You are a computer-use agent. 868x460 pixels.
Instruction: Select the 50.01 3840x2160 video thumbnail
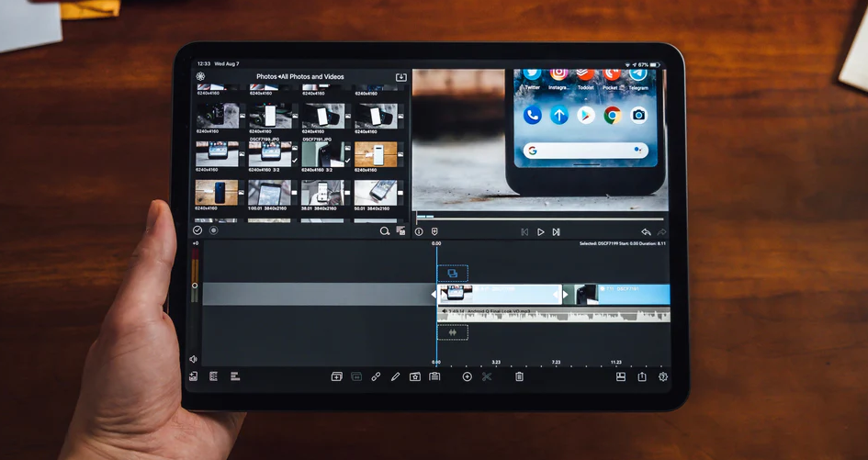(x=376, y=193)
